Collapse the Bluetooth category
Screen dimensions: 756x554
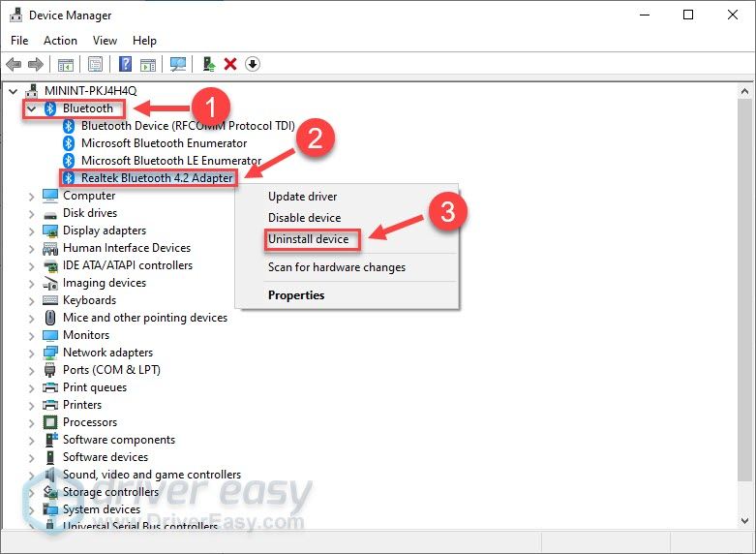32,108
